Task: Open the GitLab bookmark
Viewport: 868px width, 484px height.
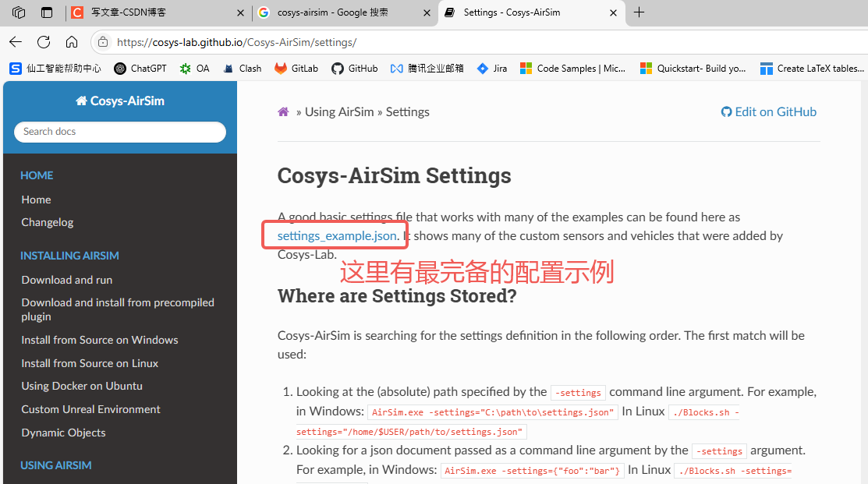Action: [x=296, y=69]
